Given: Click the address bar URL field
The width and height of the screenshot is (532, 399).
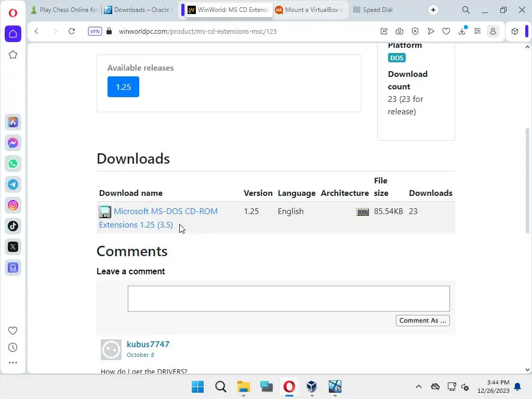Looking at the screenshot, I should click(198, 31).
